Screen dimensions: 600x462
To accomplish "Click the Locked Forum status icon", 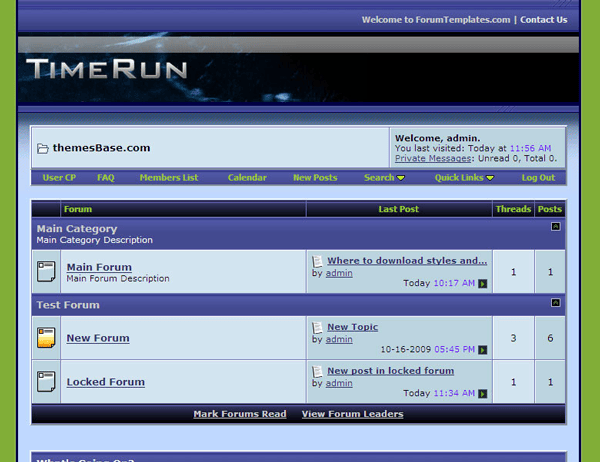I will (x=46, y=381).
